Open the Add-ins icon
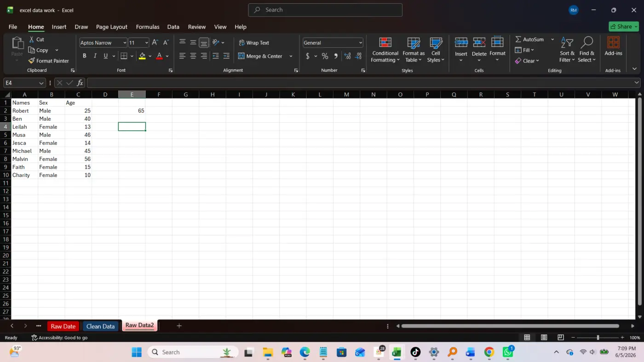 (x=613, y=43)
